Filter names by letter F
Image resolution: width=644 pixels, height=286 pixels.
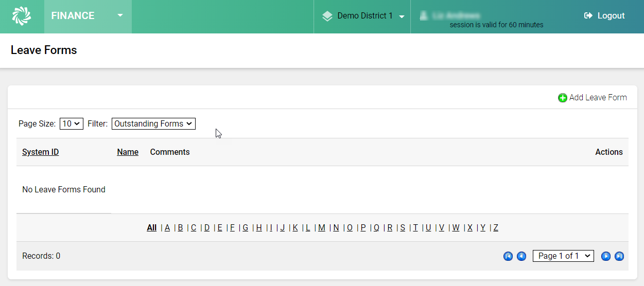[x=232, y=228]
